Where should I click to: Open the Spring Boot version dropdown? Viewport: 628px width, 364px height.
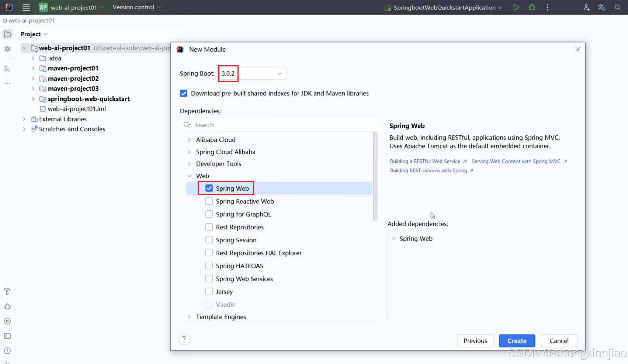tap(252, 73)
